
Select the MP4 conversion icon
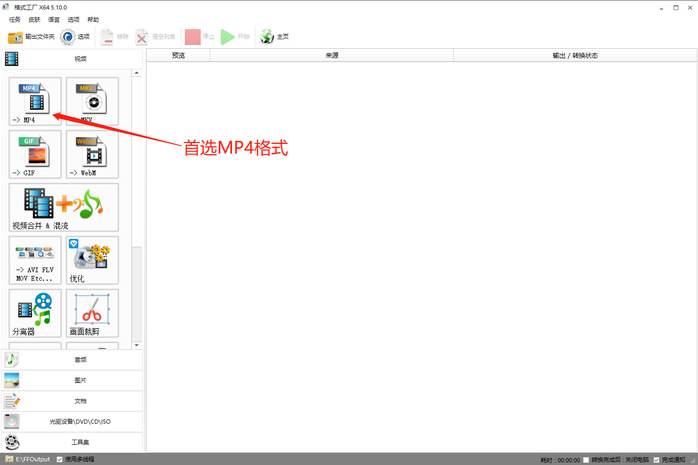35,101
